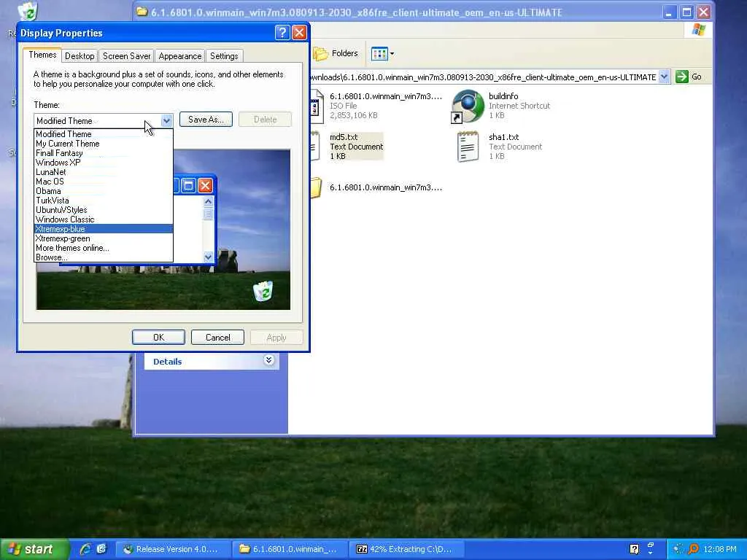
Task: Choose LunaNet theme
Action: pos(104,172)
